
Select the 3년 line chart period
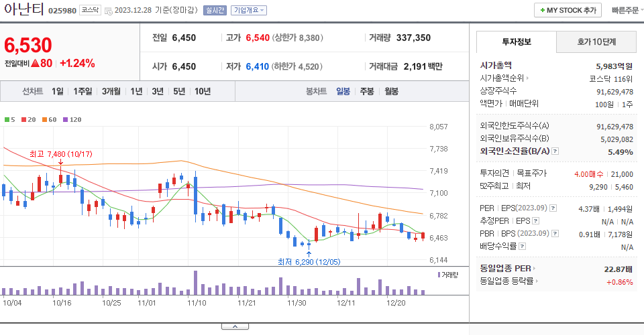click(158, 91)
